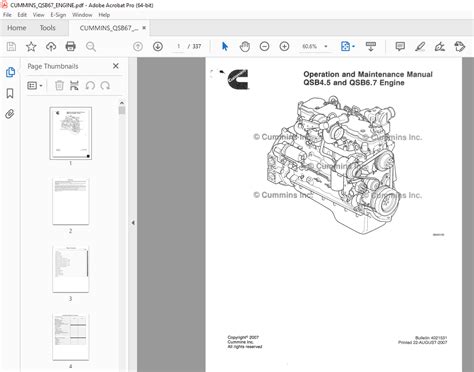This screenshot has height=372, width=474.
Task: Go to next page arrow
Action: click(x=158, y=46)
